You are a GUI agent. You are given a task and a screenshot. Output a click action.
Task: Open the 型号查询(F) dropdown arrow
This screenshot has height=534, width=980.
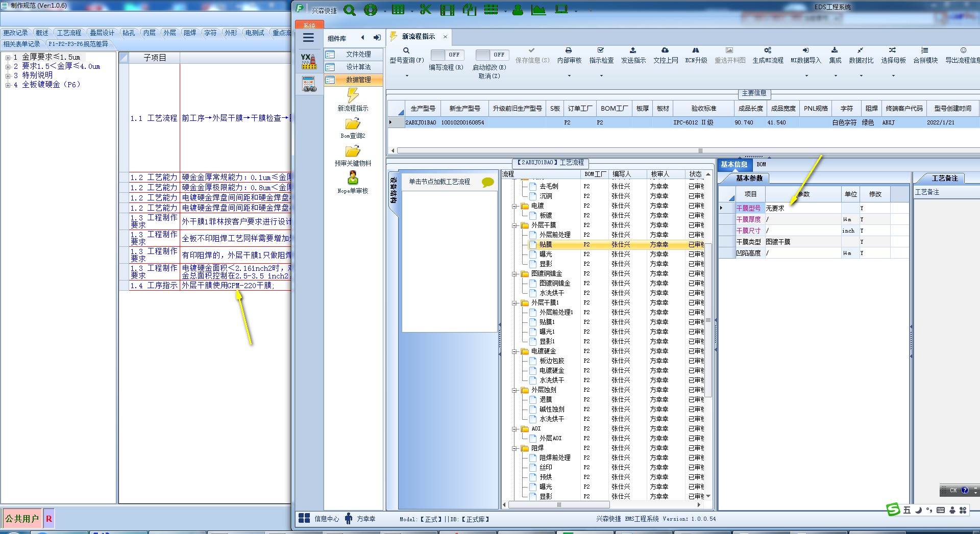click(407, 76)
